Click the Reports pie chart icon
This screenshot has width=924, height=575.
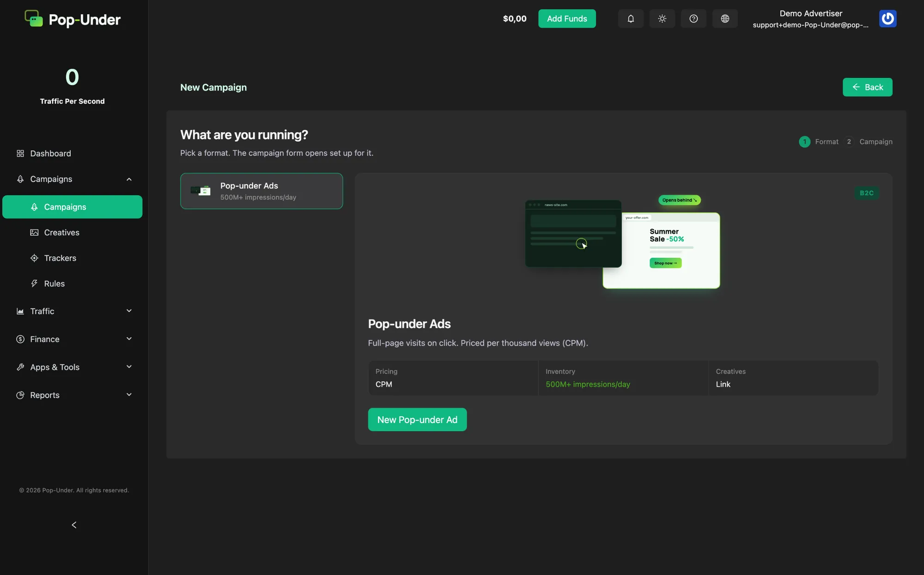pyautogui.click(x=20, y=395)
